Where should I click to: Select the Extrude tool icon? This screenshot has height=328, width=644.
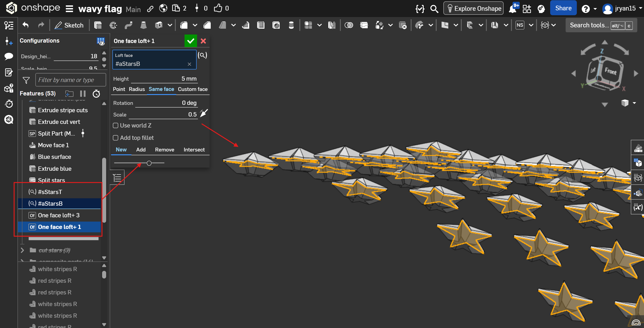click(98, 25)
